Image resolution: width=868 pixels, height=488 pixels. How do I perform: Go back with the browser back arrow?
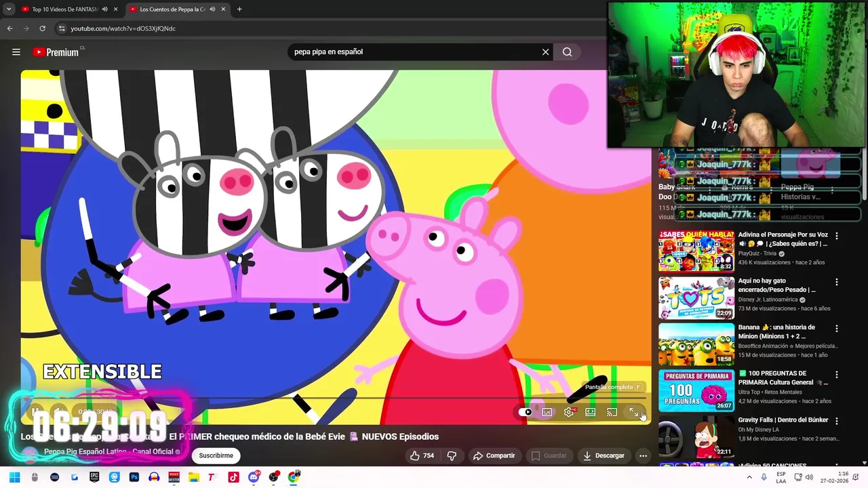click(x=9, y=28)
